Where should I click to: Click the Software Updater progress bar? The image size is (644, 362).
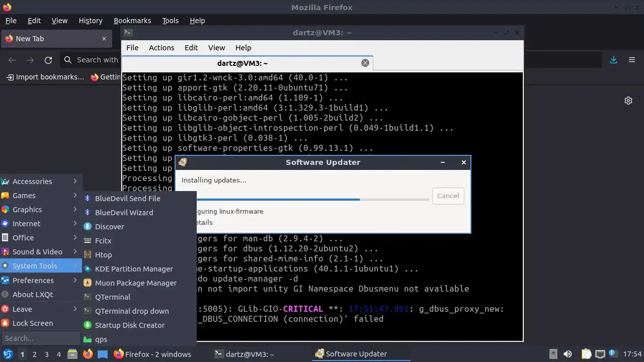pyautogui.click(x=305, y=200)
